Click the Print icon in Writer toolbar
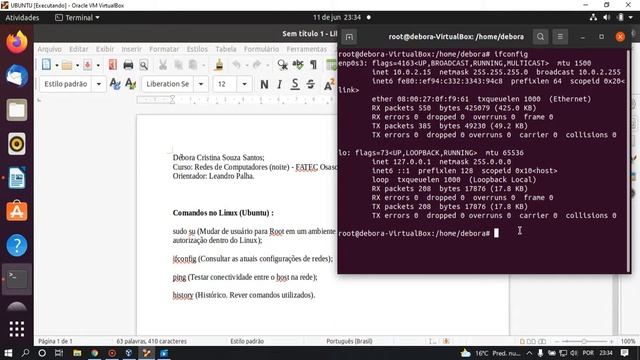Viewport: 640px width, 360px height. [128, 65]
